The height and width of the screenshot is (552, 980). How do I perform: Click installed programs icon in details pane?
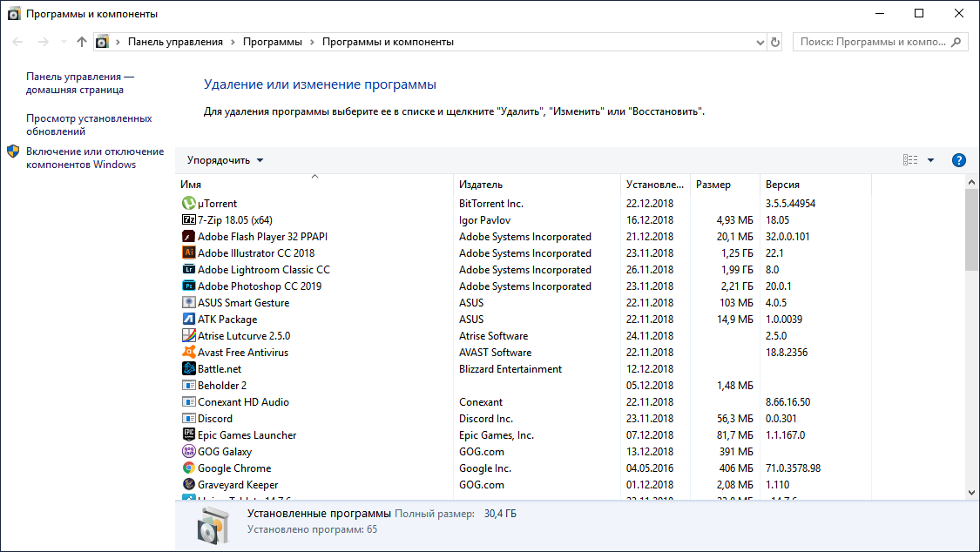213,524
